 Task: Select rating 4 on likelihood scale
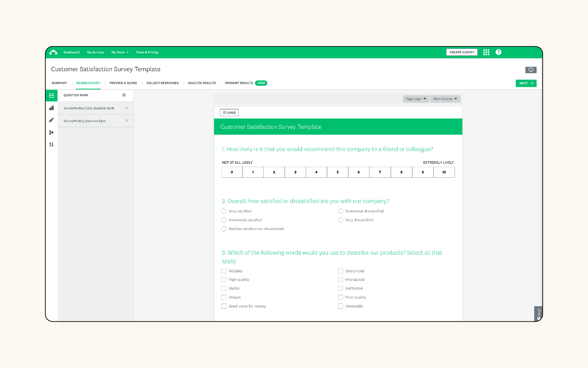pyautogui.click(x=316, y=172)
